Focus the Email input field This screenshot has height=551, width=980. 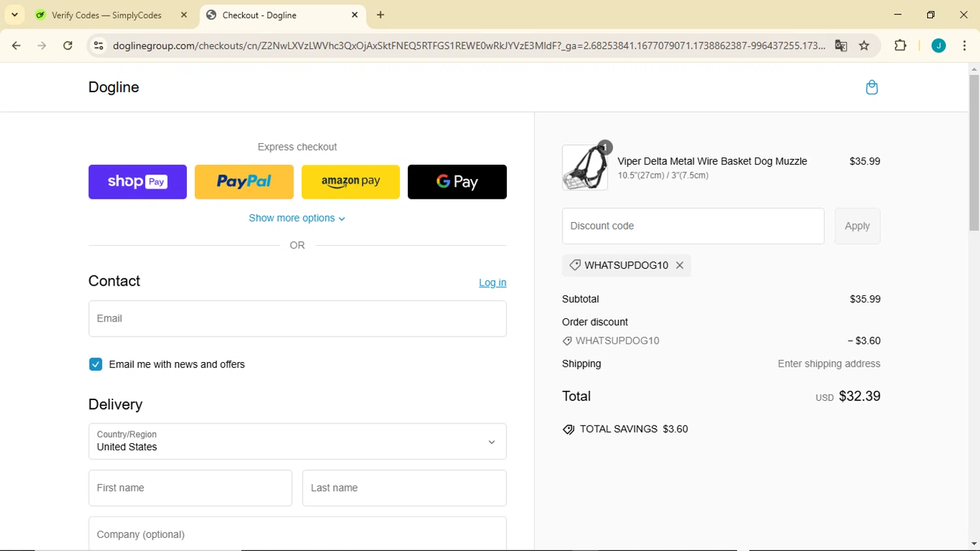click(x=297, y=319)
